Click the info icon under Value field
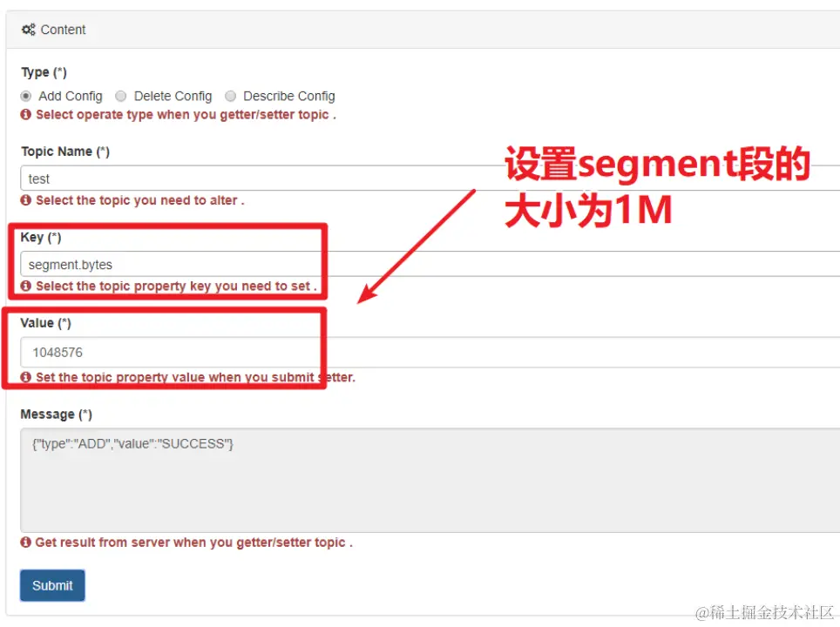The height and width of the screenshot is (627, 840). coord(26,377)
